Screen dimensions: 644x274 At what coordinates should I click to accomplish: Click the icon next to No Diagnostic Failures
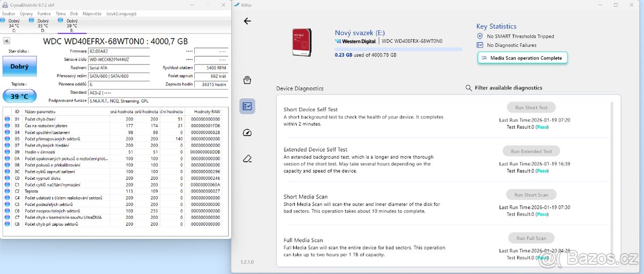coord(480,46)
